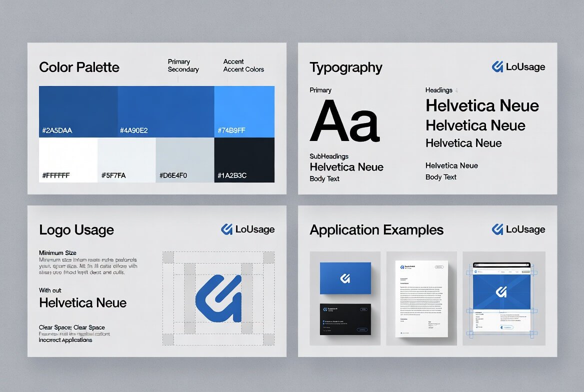The height and width of the screenshot is (392, 584).
Task: Click the large blue logo inside the clear space diagram
Action: [219, 298]
